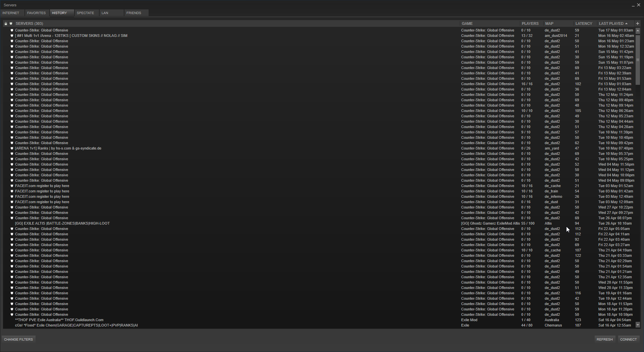The image size is (644, 352).
Task: Click the am_yard map cell
Action: pos(552,148)
